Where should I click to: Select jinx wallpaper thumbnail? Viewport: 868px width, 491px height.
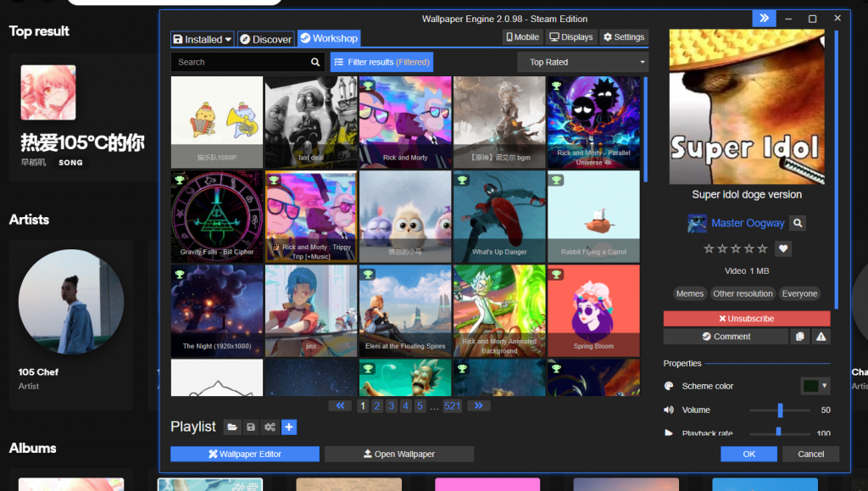(x=311, y=310)
